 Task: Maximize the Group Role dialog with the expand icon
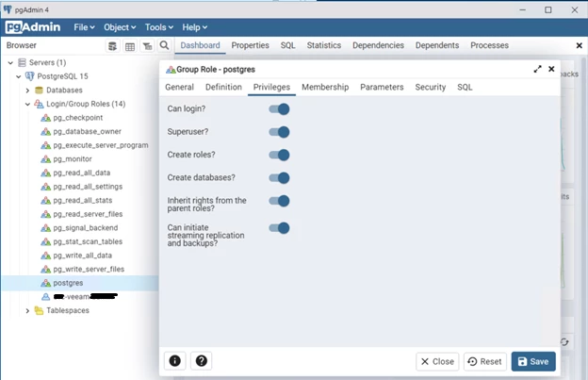pyautogui.click(x=538, y=69)
